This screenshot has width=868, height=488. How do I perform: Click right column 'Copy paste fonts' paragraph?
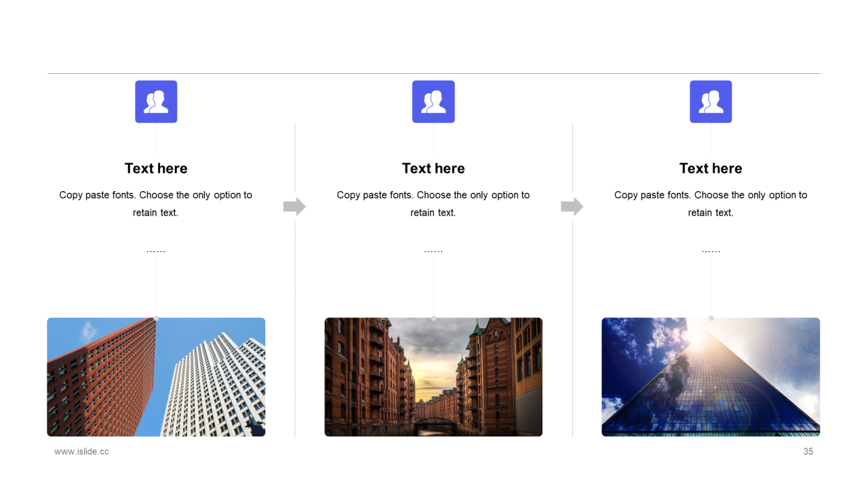pyautogui.click(x=711, y=203)
